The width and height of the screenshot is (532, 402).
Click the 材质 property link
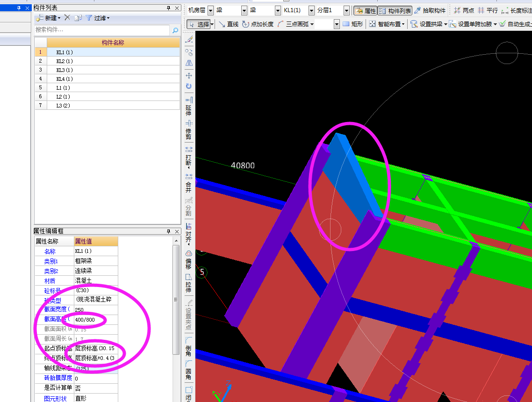coord(50,281)
